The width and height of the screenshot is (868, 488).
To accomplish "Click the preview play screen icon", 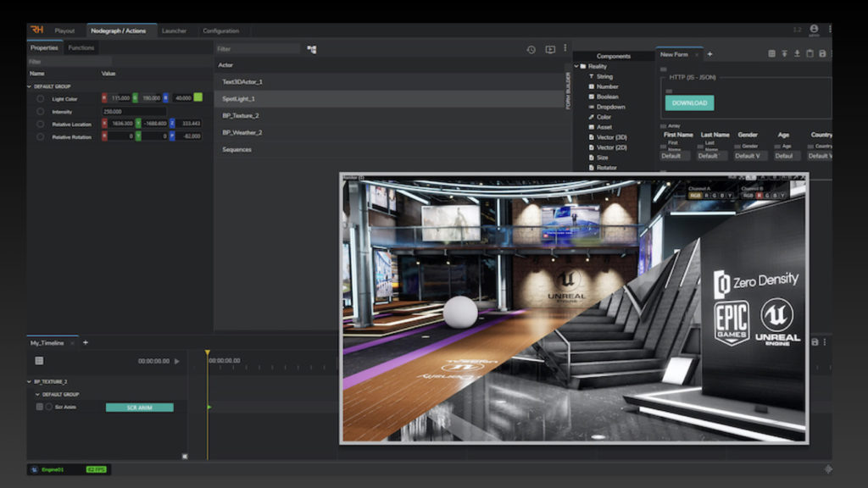I will [x=550, y=49].
